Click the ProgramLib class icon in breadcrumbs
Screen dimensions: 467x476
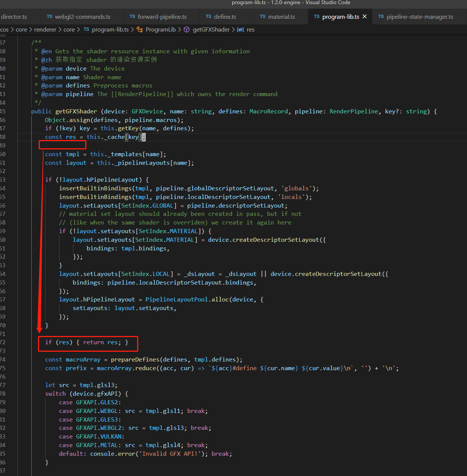click(140, 30)
